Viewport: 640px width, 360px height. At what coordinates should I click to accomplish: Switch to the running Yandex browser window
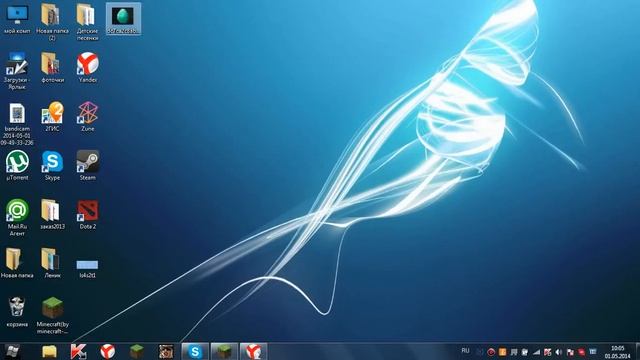(253, 351)
